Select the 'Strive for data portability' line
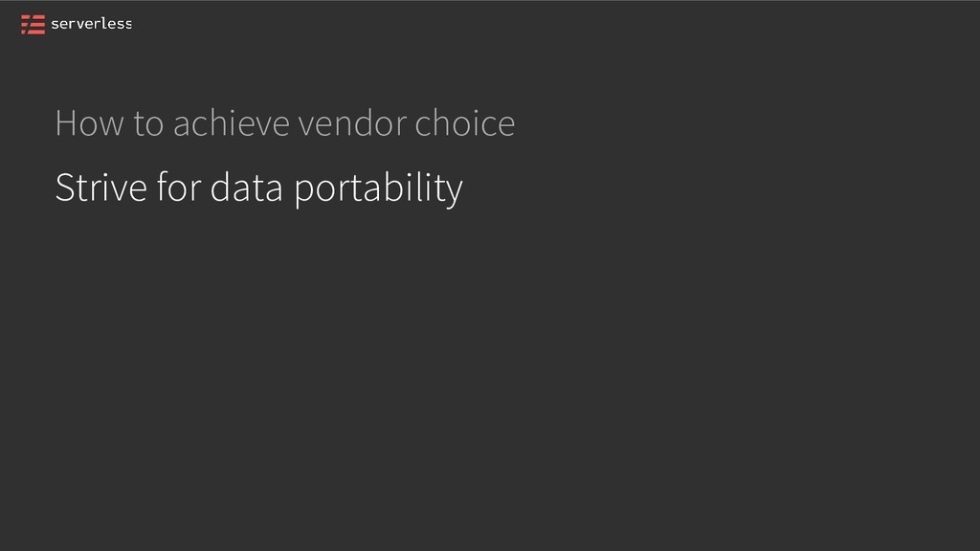Viewport: 980px width, 551px height. 258,187
